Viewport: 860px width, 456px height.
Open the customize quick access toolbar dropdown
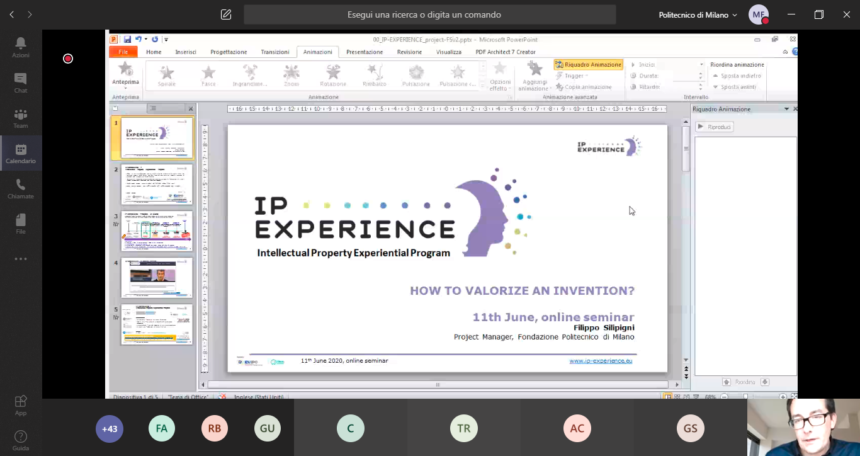coord(166,40)
